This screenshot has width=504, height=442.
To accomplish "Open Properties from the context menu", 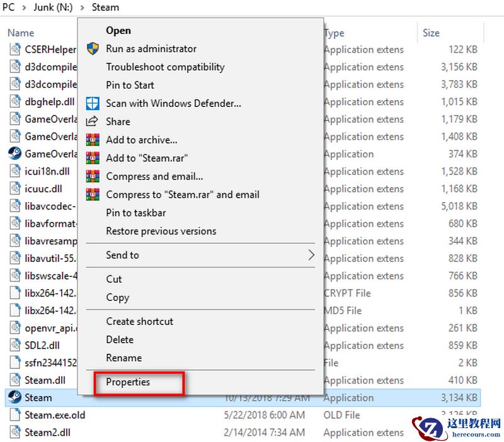I will 128,382.
